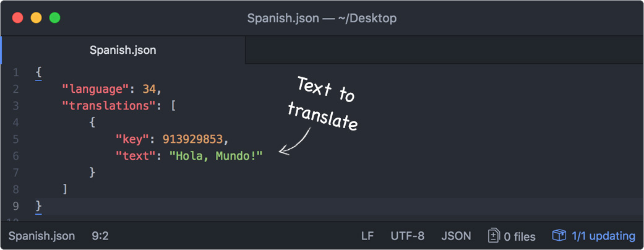Viewport: 644px width, 250px height.
Task: Click line number 1 in the gutter
Action: pyautogui.click(x=15, y=72)
